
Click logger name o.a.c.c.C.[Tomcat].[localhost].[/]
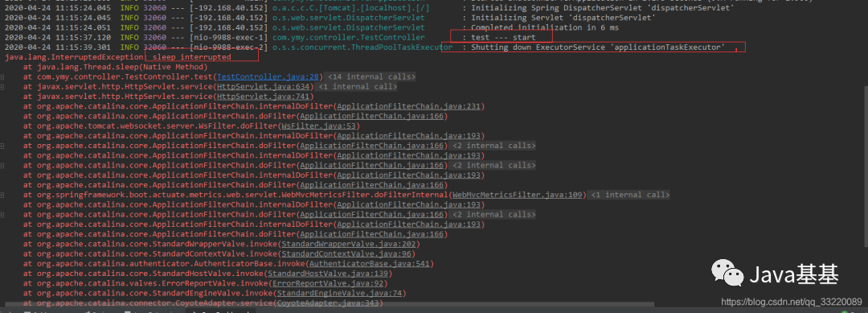point(351,8)
